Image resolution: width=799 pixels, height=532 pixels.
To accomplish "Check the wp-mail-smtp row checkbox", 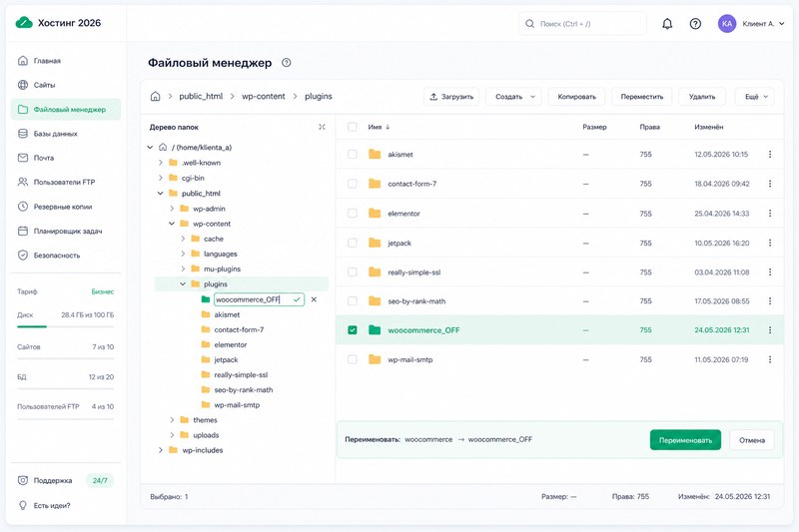I will 353,360.
